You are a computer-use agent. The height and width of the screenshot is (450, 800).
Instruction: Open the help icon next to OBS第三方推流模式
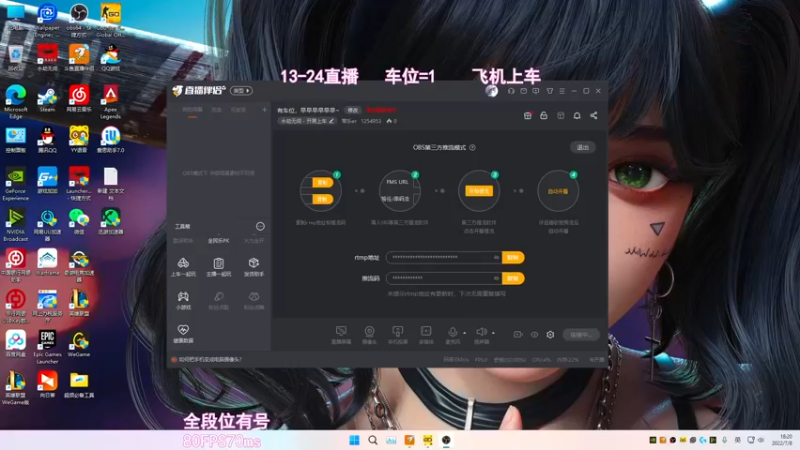pos(472,147)
